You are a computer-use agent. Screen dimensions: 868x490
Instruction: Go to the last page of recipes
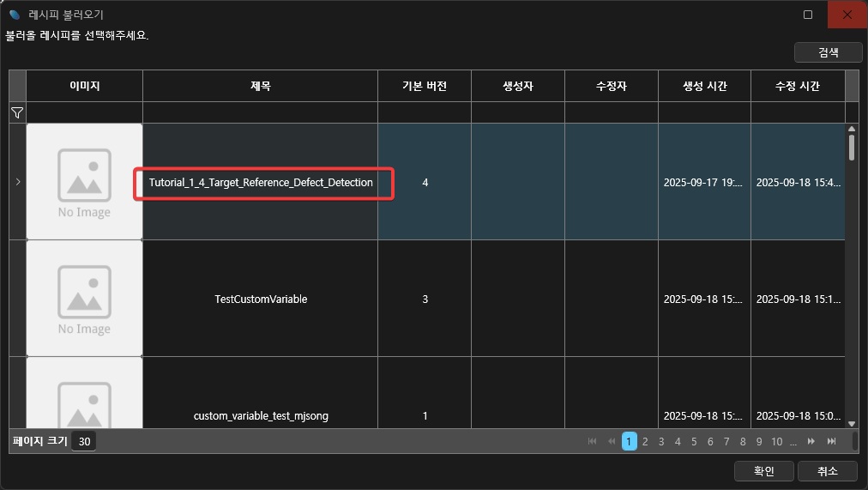[x=831, y=441]
